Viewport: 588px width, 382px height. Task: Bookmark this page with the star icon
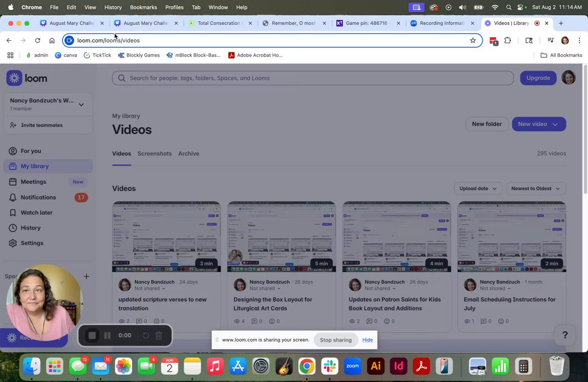pyautogui.click(x=473, y=40)
